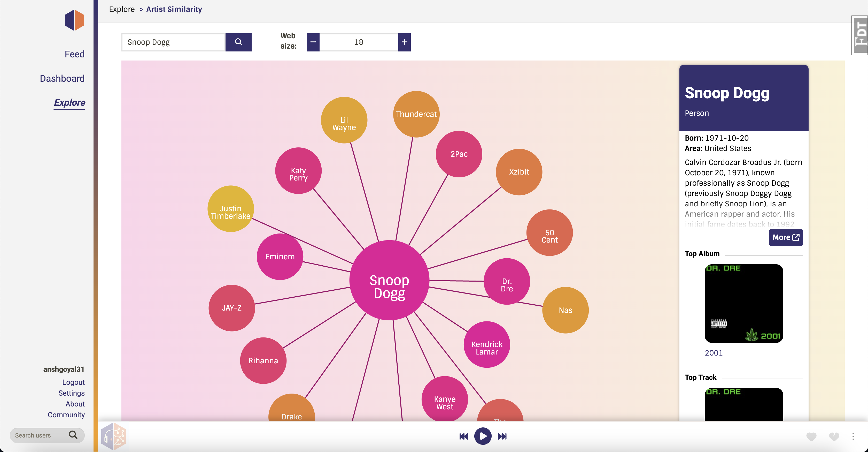Select the Eminem node
Viewport: 868px width, 452px height.
point(280,256)
